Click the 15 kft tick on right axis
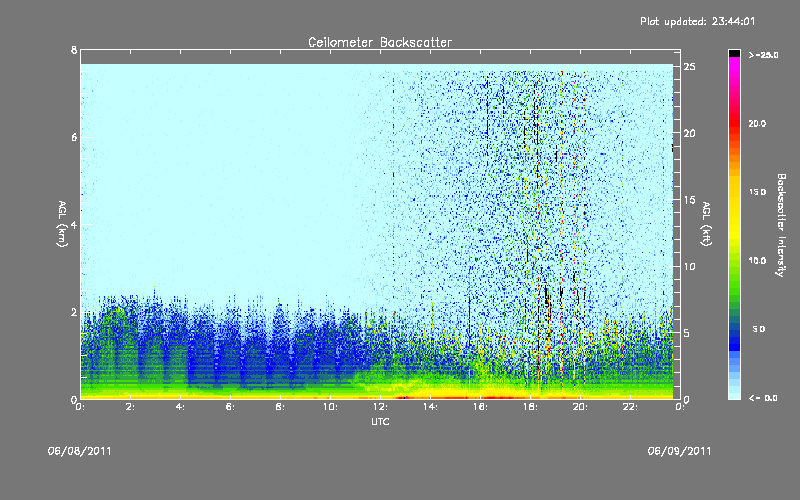Viewport: 800px width, 500px height. (690, 200)
